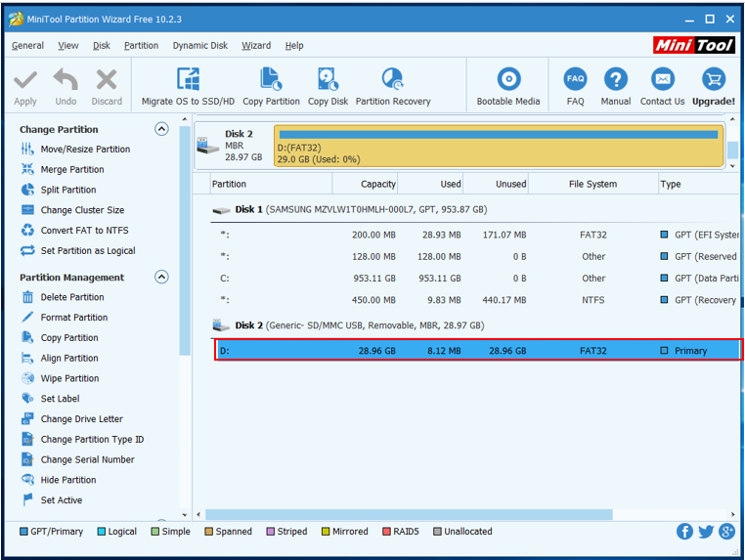
Task: Select the 128.00 MB reserved partition row
Action: pos(475,256)
